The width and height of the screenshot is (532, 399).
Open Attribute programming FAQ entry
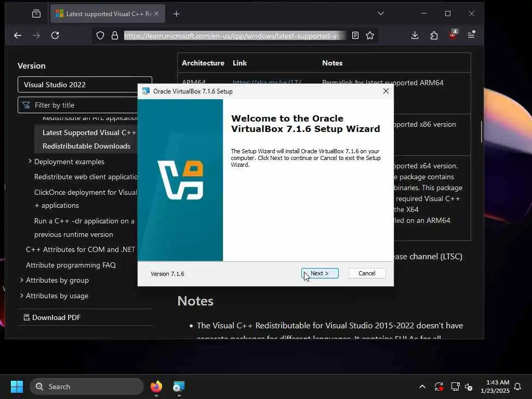[71, 265]
